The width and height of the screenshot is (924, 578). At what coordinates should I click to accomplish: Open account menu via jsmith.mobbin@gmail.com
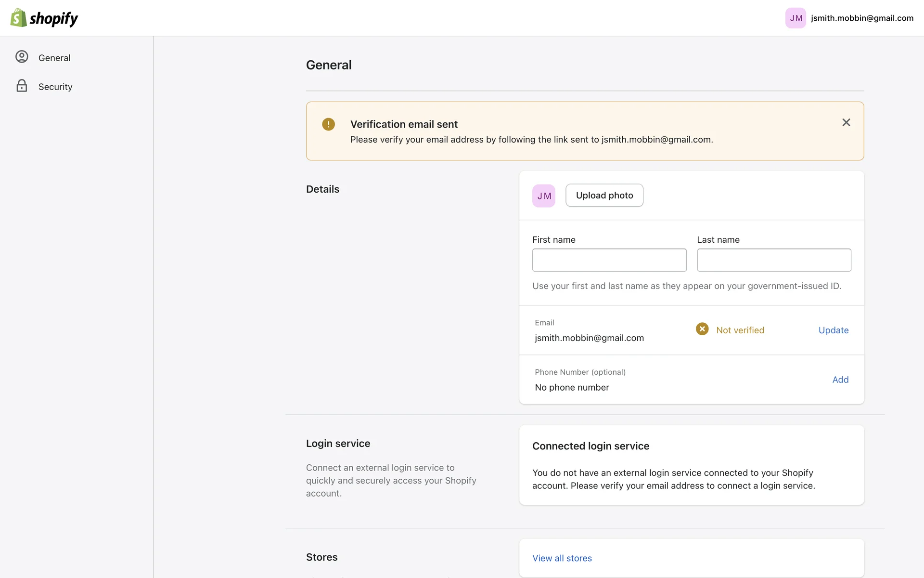pyautogui.click(x=861, y=18)
